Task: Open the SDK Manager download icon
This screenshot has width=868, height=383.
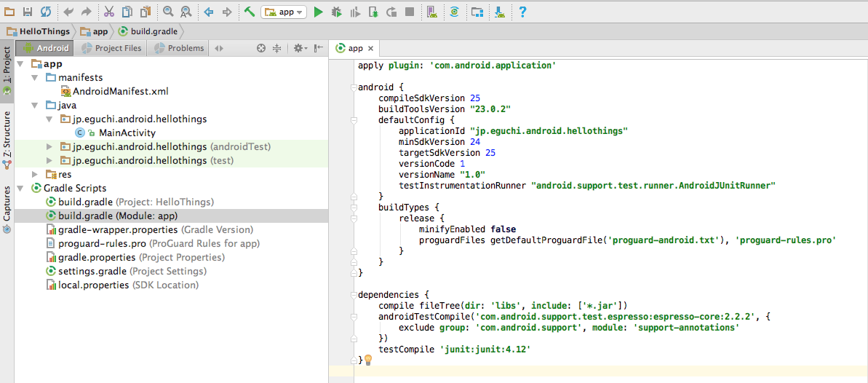Action: 500,12
